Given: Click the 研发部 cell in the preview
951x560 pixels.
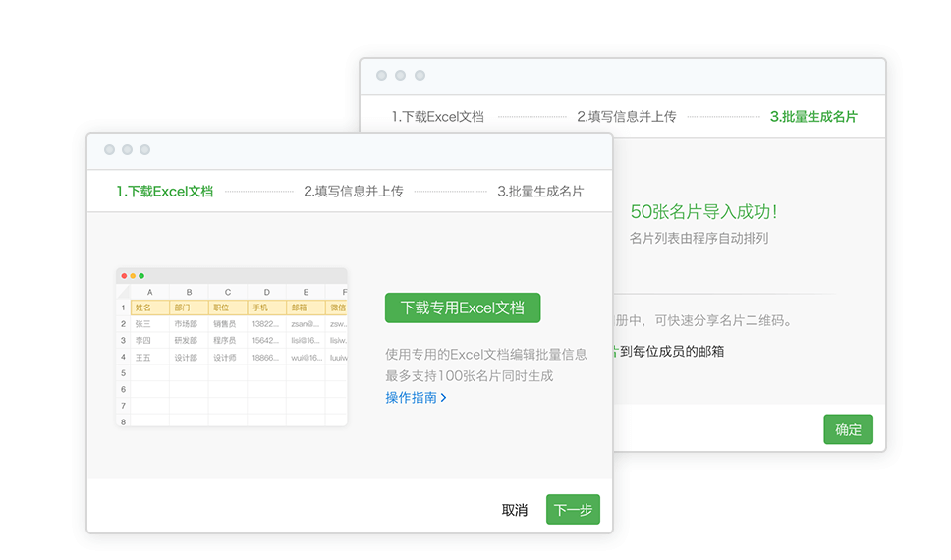Looking at the screenshot, I should coord(189,340).
